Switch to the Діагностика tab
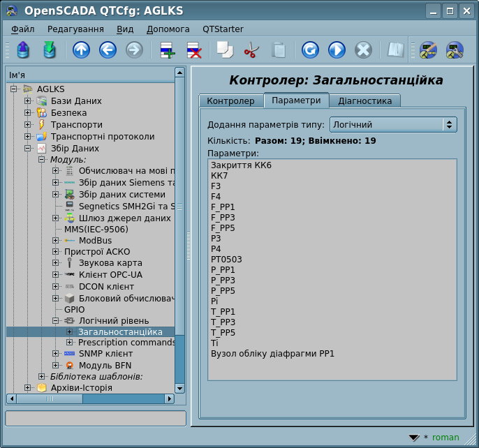The width and height of the screenshot is (479, 448). 364,100
